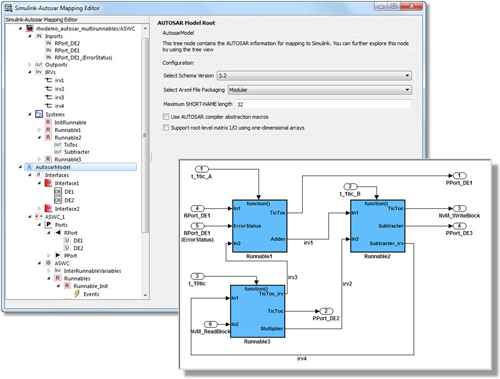This screenshot has height=379, width=500.
Task: Select the t_10tic inport block
Action: point(197,276)
